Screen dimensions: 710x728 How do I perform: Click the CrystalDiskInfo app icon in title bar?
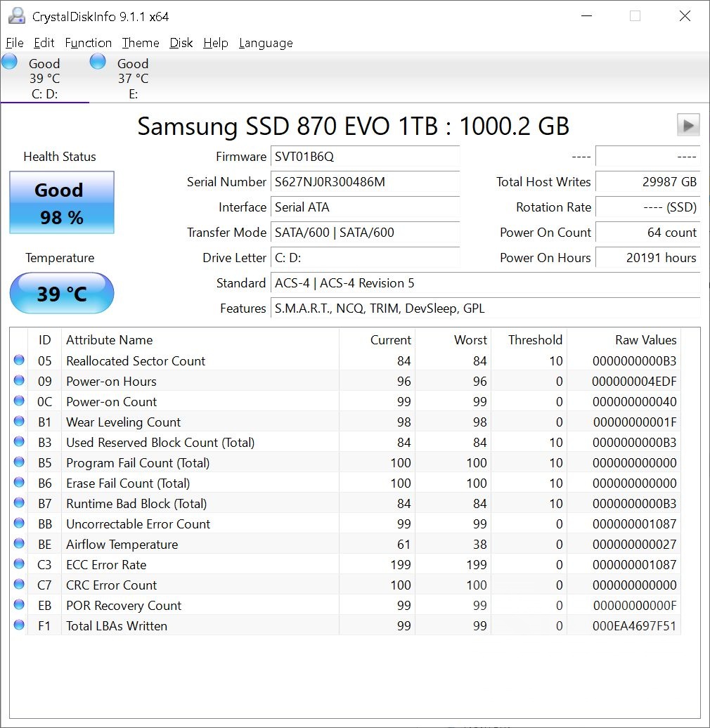(x=15, y=15)
